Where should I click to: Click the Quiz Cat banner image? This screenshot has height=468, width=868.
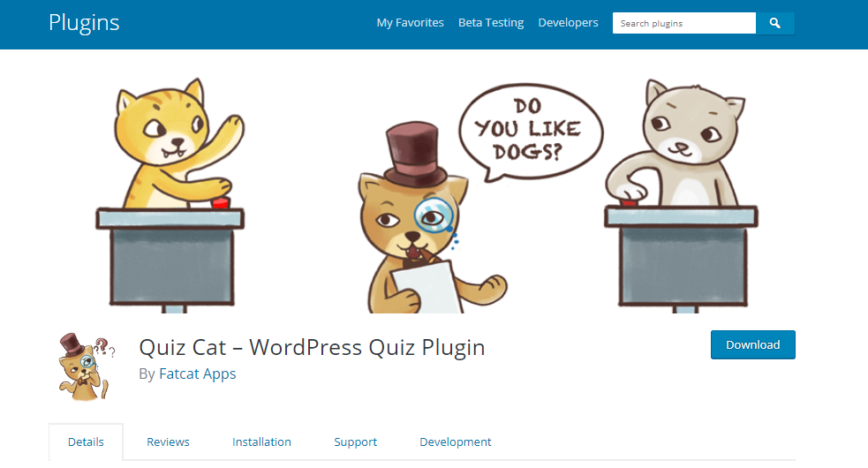[422, 194]
